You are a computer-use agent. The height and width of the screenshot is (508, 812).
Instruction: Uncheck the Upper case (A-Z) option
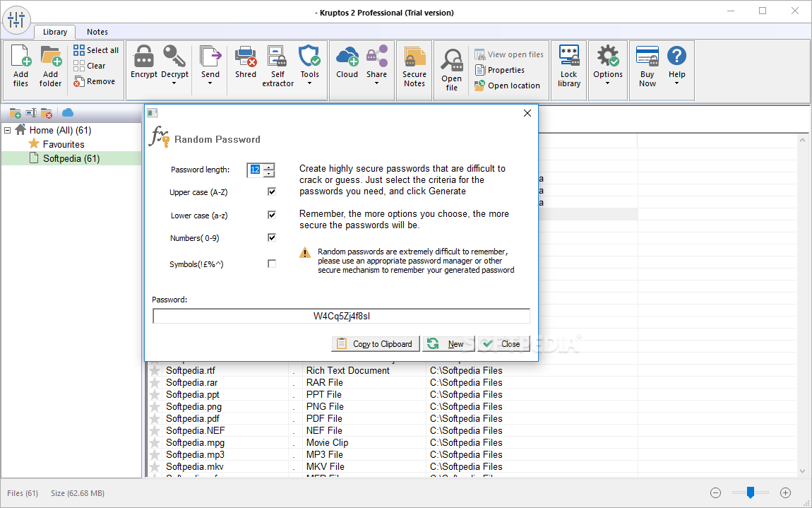pyautogui.click(x=272, y=191)
